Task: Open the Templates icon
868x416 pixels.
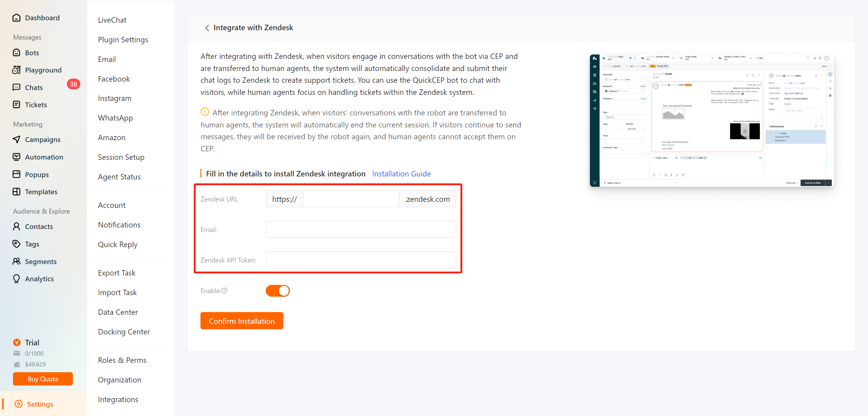Action: click(x=16, y=192)
